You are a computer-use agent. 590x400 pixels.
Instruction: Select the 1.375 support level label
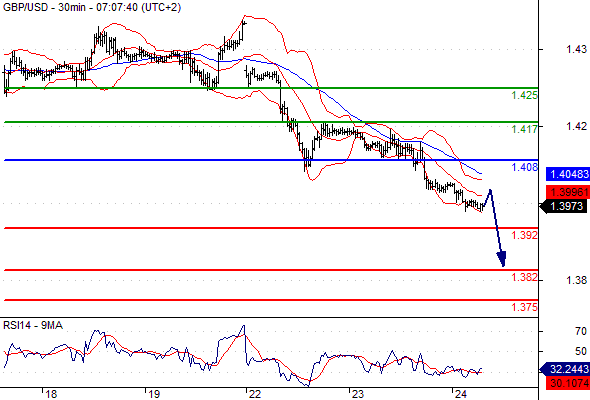pyautogui.click(x=525, y=307)
